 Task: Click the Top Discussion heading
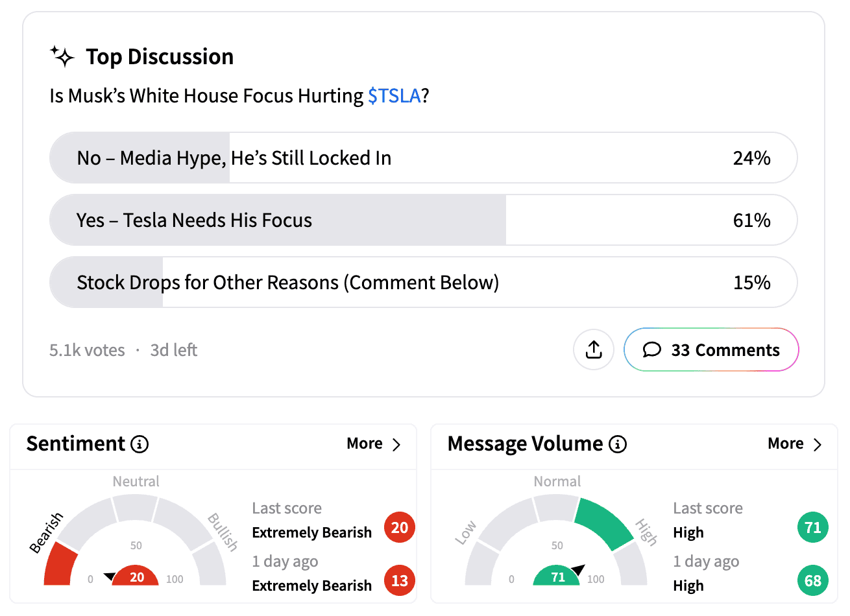click(160, 57)
